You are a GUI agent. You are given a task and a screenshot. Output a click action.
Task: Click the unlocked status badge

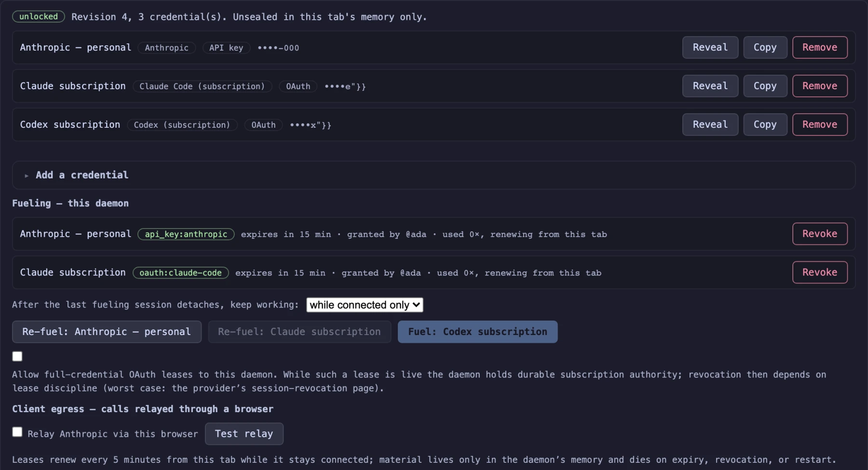pos(39,16)
